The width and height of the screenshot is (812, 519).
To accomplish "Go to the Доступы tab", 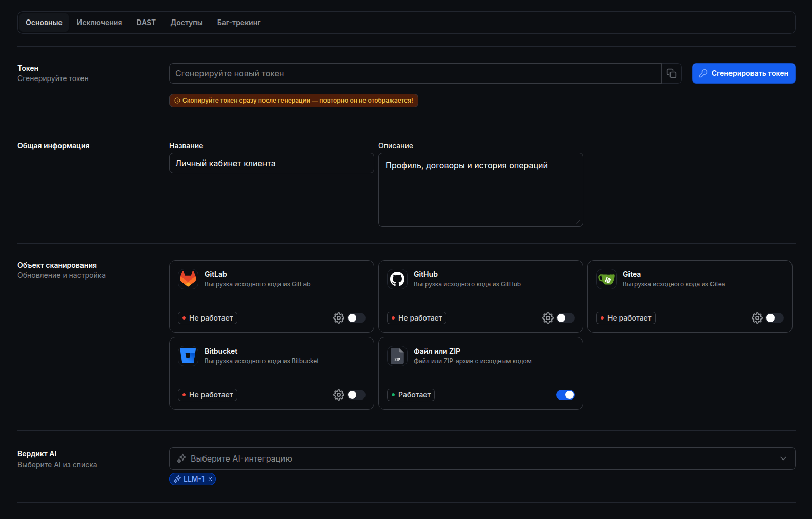I will click(187, 23).
